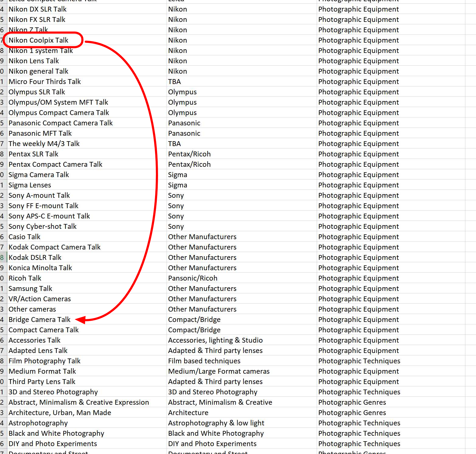Select the 'Sigma Camera Talk' cell
The image size is (476, 454).
pyautogui.click(x=87, y=175)
